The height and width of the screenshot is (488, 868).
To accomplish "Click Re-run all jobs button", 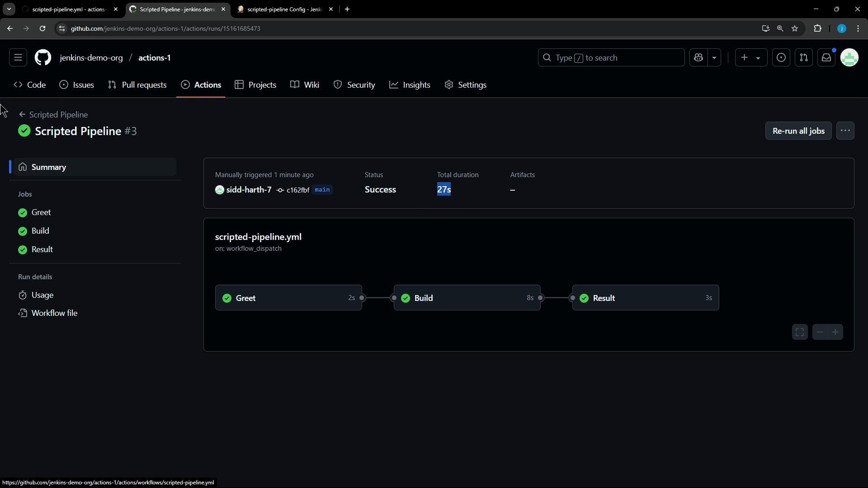I will coord(798,131).
